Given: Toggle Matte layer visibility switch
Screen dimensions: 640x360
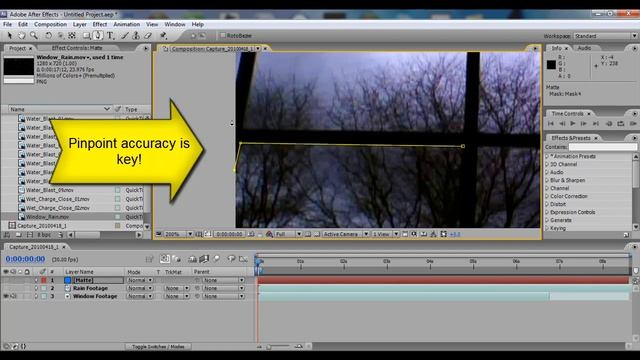Looking at the screenshot, I should (6, 280).
